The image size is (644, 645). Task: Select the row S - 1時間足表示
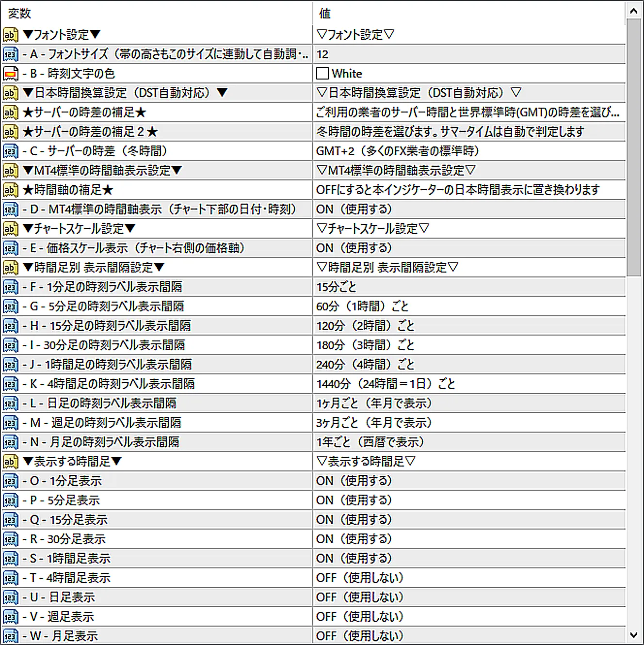click(x=313, y=559)
